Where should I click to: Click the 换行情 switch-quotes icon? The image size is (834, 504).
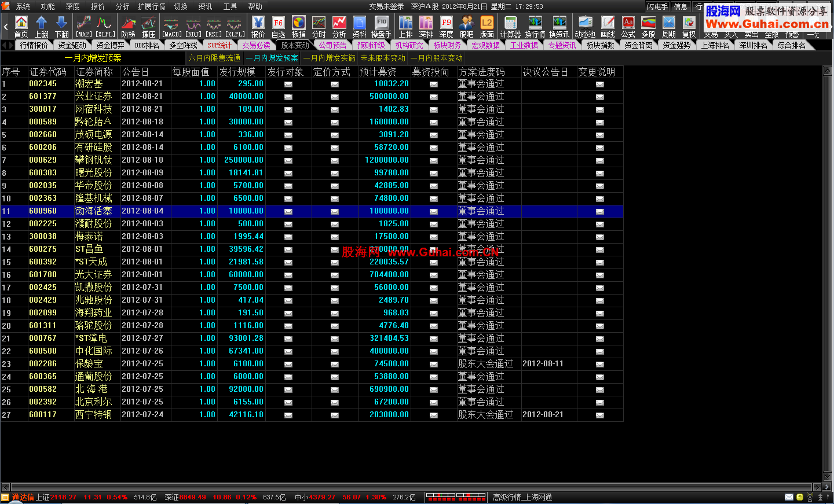(x=535, y=27)
